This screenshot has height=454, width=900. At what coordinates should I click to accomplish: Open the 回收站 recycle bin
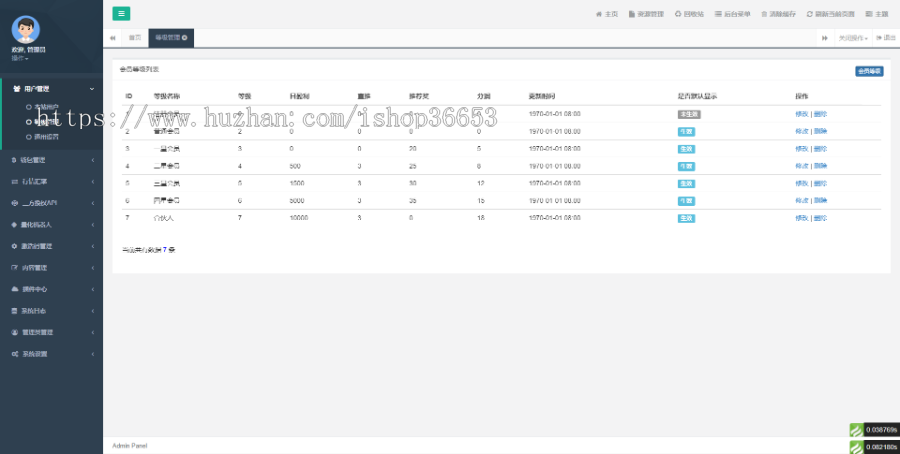[689, 14]
